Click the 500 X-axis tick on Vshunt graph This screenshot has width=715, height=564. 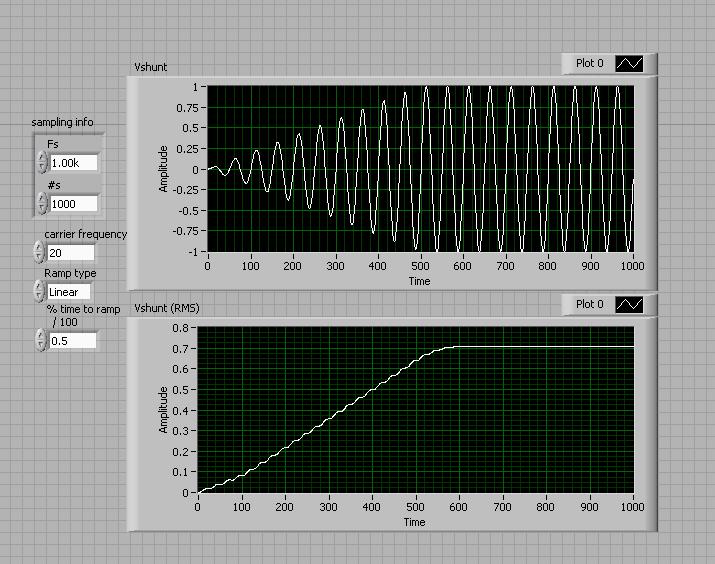420,266
